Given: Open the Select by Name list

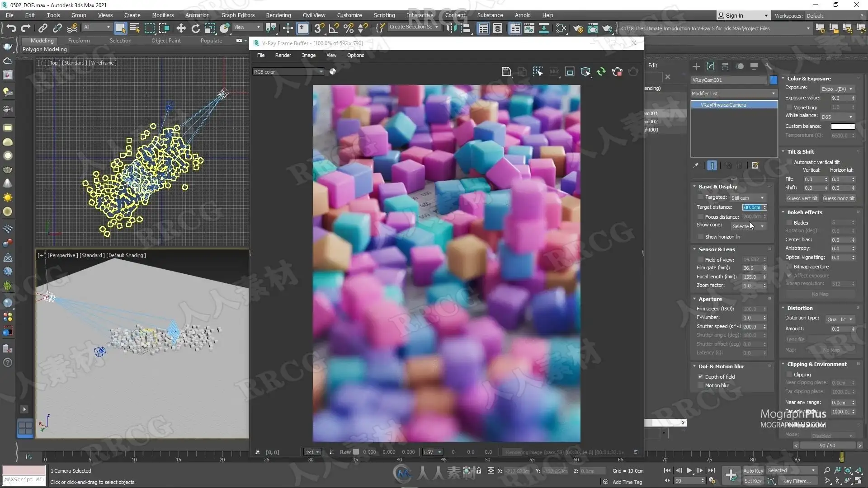Looking at the screenshot, I should (135, 28).
